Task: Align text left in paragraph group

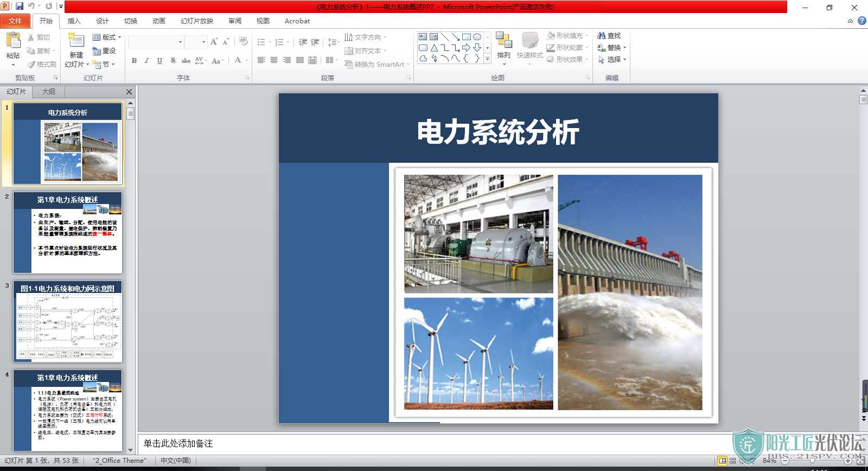Action: [x=261, y=60]
